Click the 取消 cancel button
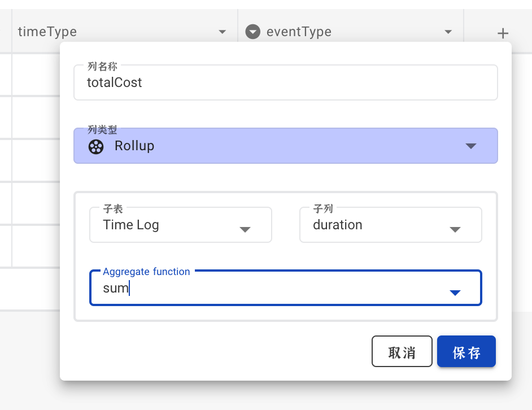Image resolution: width=532 pixels, height=410 pixels. point(402,351)
